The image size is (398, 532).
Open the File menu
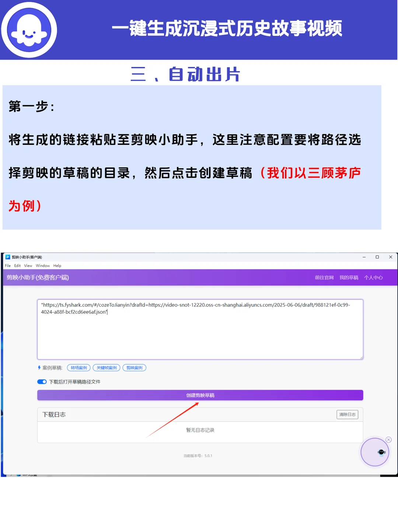pyautogui.click(x=8, y=265)
